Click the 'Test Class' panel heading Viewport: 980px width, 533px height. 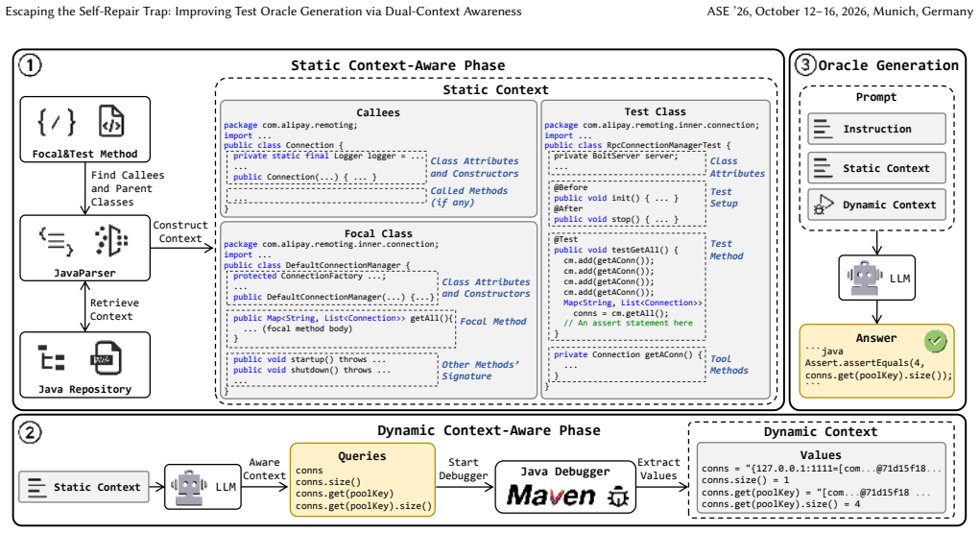tap(655, 111)
